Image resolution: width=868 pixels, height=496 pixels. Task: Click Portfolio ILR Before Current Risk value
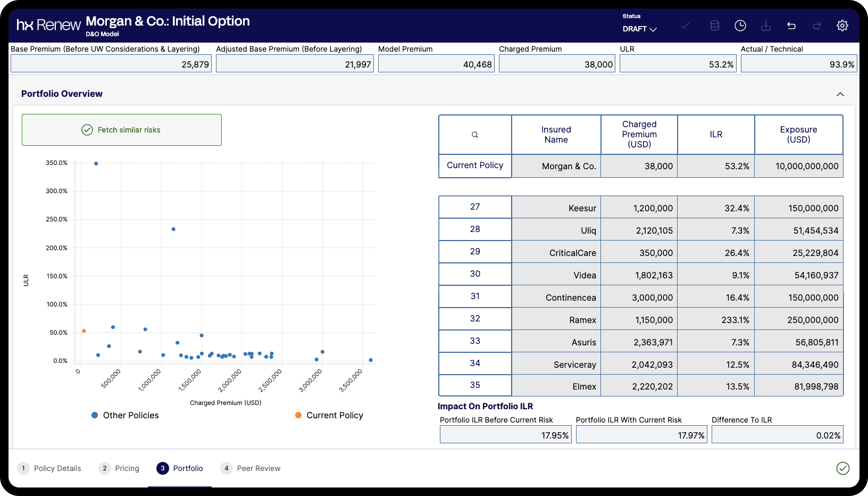click(505, 435)
